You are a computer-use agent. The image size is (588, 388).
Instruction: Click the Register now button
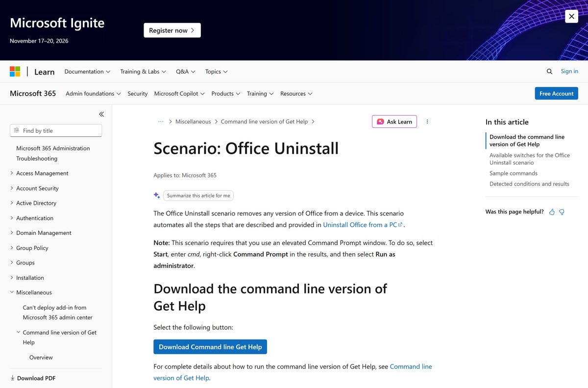coord(172,30)
